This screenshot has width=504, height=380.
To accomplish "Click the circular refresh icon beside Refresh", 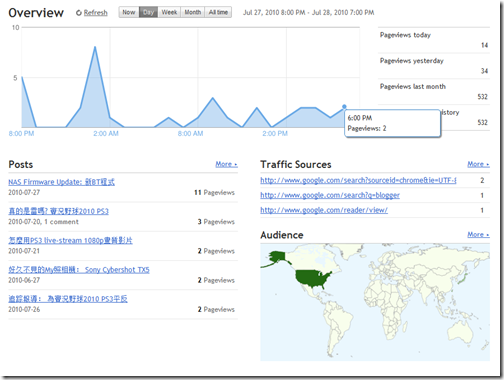I will (79, 13).
